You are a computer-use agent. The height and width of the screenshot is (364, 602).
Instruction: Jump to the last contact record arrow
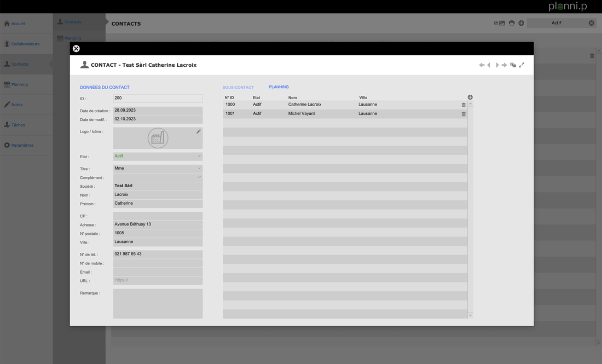pos(505,65)
